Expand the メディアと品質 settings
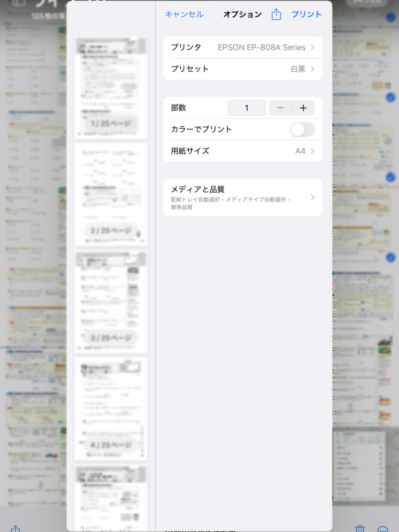The height and width of the screenshot is (532, 399). (243, 197)
